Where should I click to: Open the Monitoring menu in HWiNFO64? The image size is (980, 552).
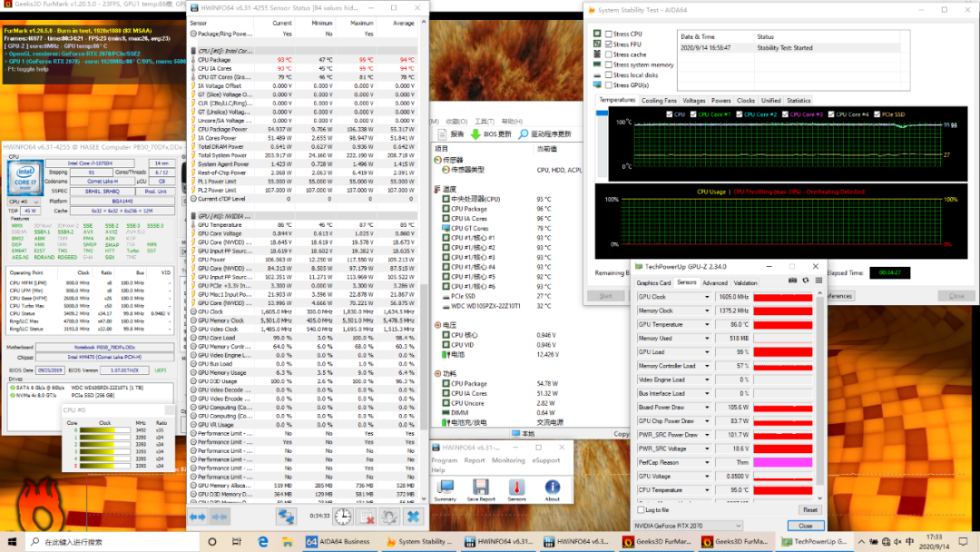(x=508, y=460)
